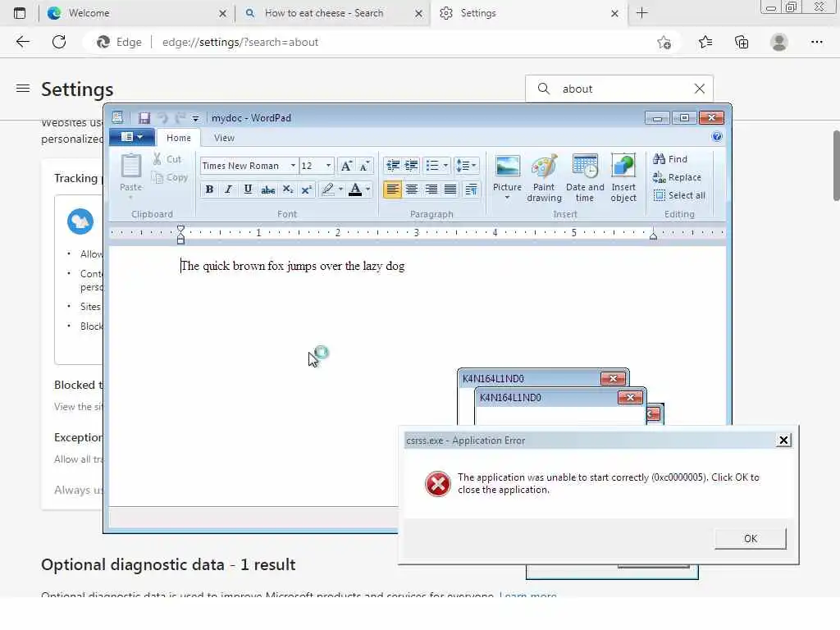Open Edge Collections icon

(x=742, y=42)
